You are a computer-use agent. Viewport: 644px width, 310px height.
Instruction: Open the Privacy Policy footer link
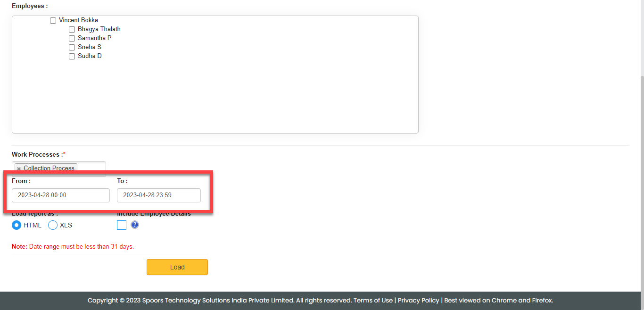click(x=418, y=301)
